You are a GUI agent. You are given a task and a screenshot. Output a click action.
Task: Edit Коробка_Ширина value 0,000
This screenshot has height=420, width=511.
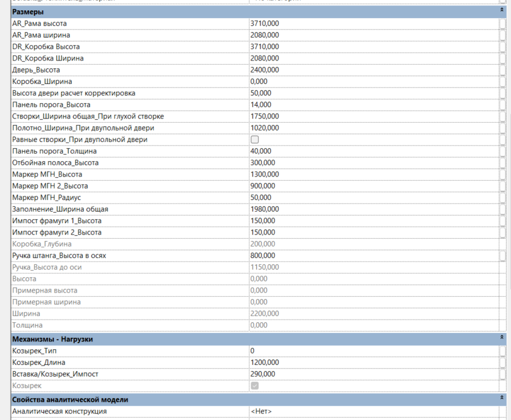(374, 82)
